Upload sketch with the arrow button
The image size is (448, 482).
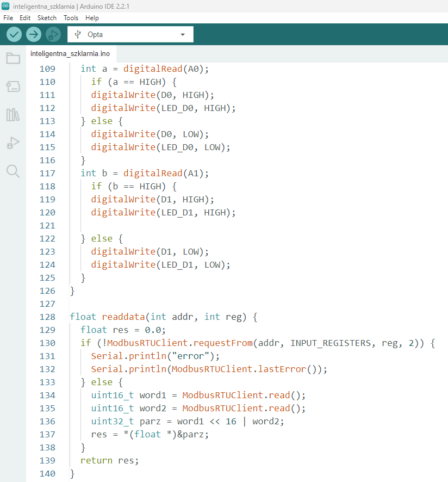(x=34, y=34)
